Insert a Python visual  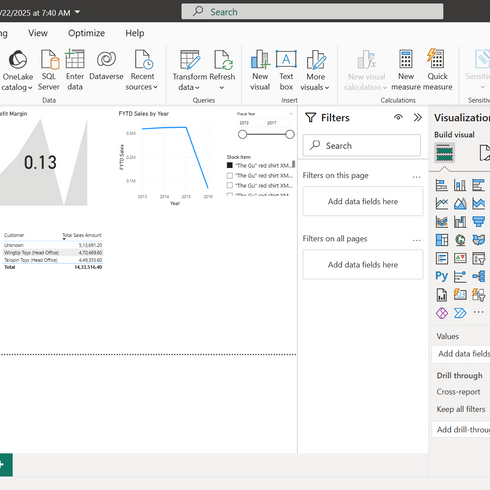tap(442, 276)
